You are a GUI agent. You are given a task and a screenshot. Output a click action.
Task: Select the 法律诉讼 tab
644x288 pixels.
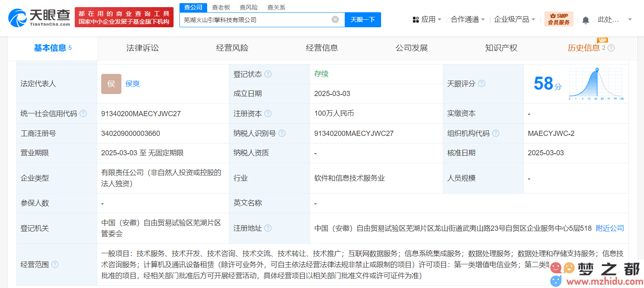pyautogui.click(x=142, y=48)
